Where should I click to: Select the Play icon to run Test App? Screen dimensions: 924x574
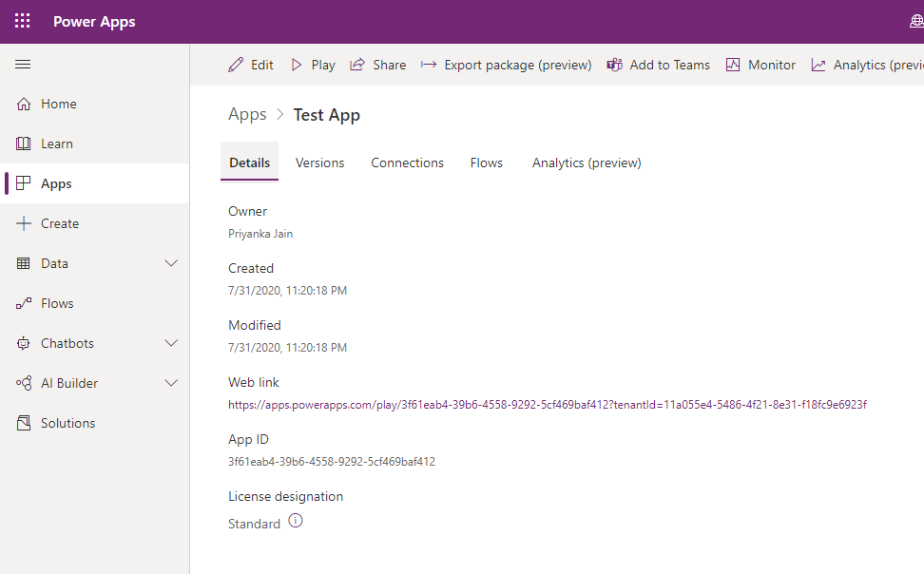[296, 65]
